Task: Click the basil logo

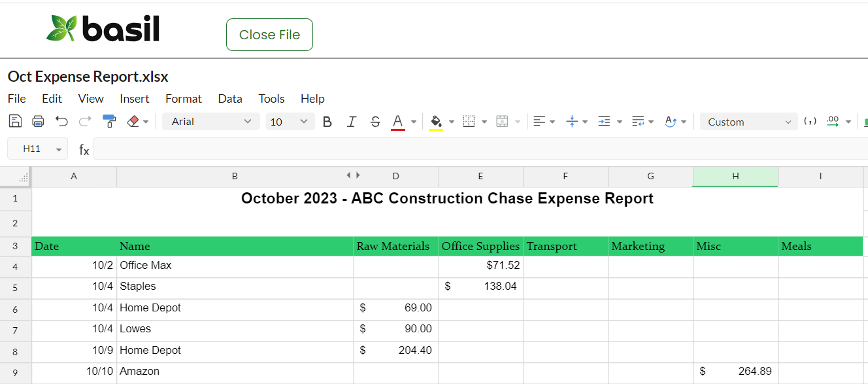Action: pos(103,29)
